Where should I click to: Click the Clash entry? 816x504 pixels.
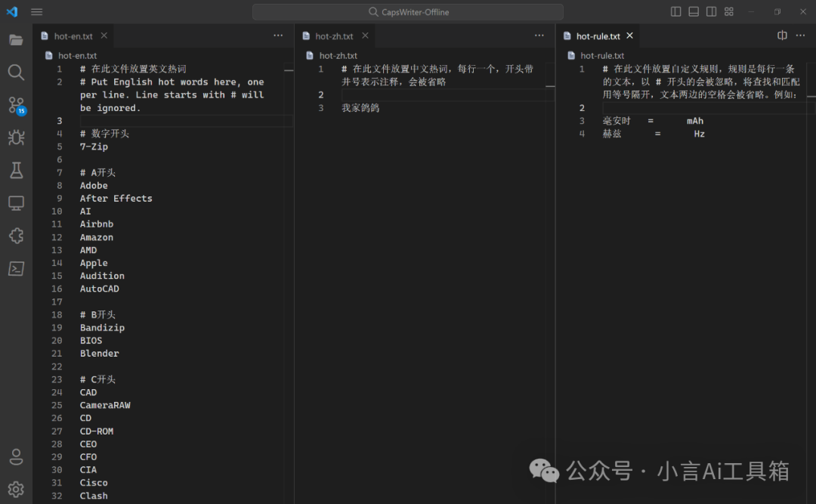coord(94,496)
